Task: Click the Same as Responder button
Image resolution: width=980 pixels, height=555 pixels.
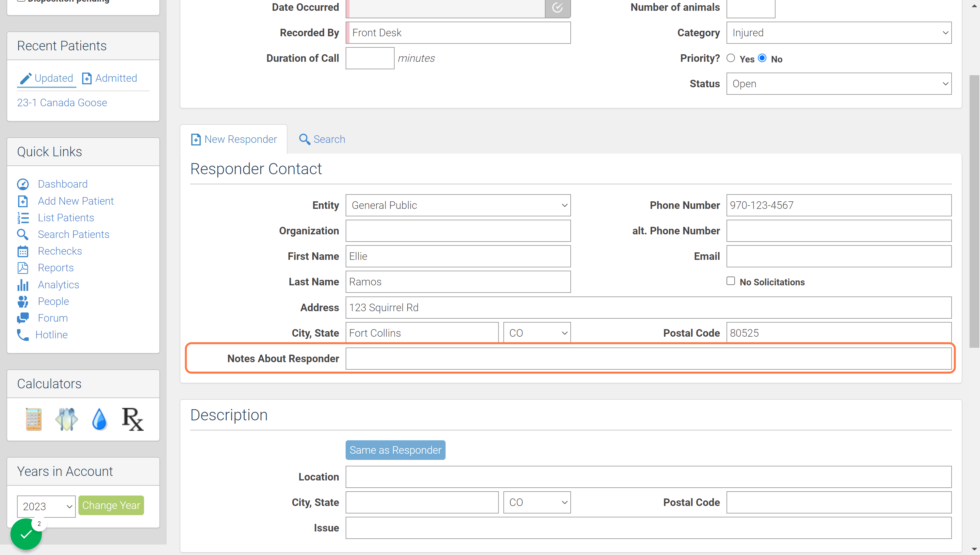Action: [395, 450]
